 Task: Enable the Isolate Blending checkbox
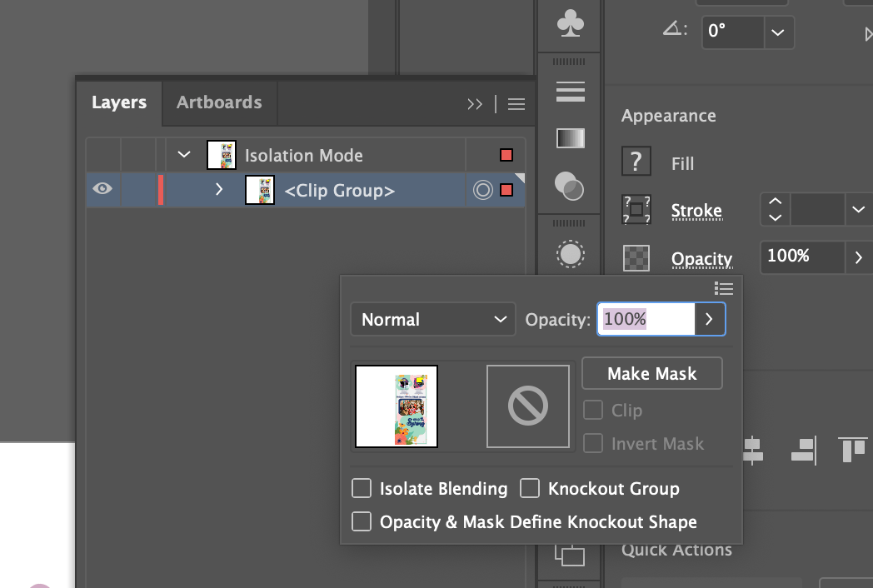coord(362,489)
